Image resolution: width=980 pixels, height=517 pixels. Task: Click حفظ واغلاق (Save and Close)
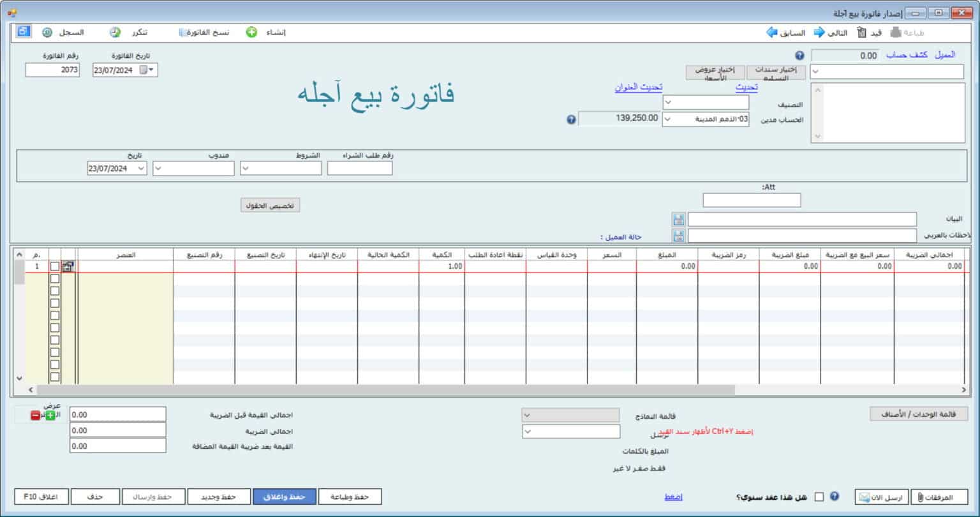click(285, 497)
